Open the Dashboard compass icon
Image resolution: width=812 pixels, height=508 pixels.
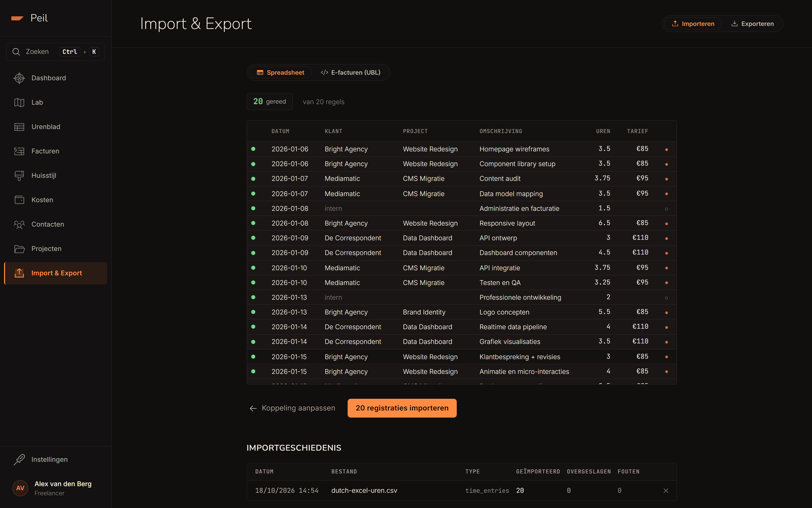coord(19,78)
